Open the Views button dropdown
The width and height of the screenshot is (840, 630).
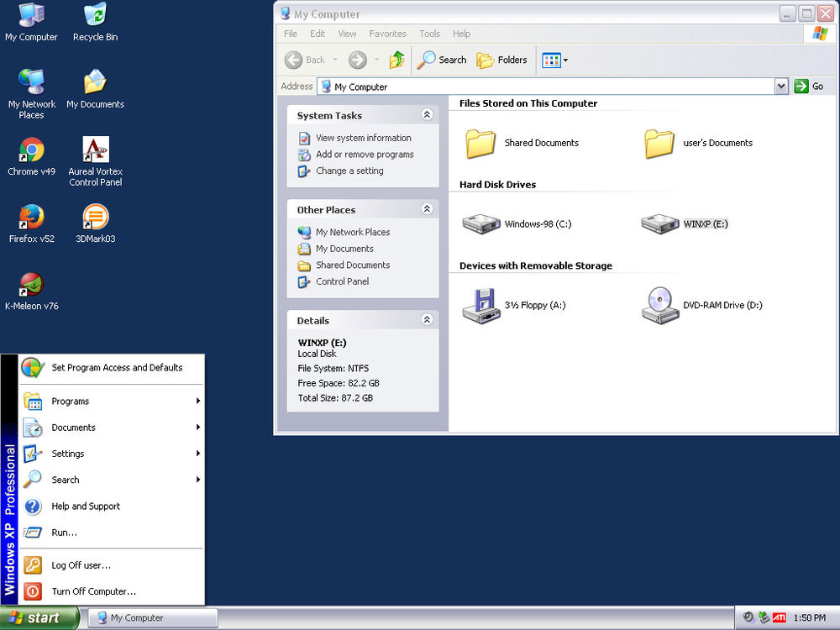(x=565, y=60)
